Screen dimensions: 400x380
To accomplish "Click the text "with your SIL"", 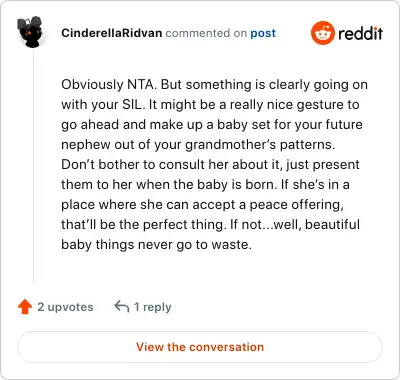I will point(103,105).
